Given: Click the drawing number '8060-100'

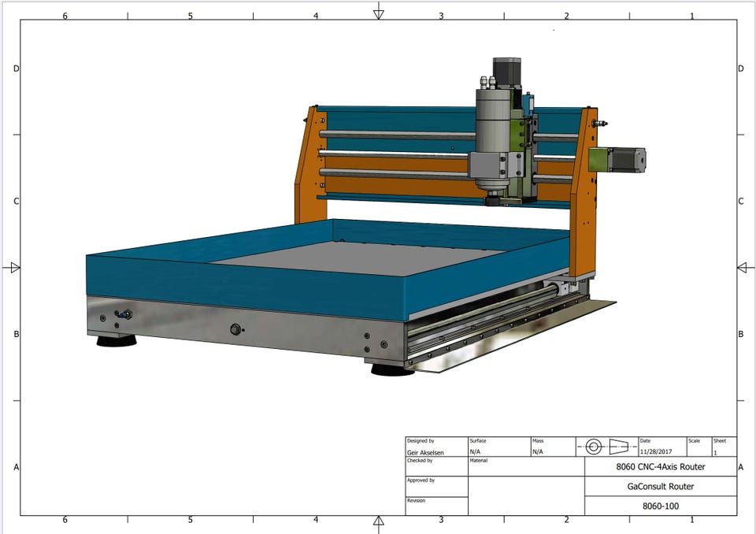Looking at the screenshot, I should click(661, 506).
